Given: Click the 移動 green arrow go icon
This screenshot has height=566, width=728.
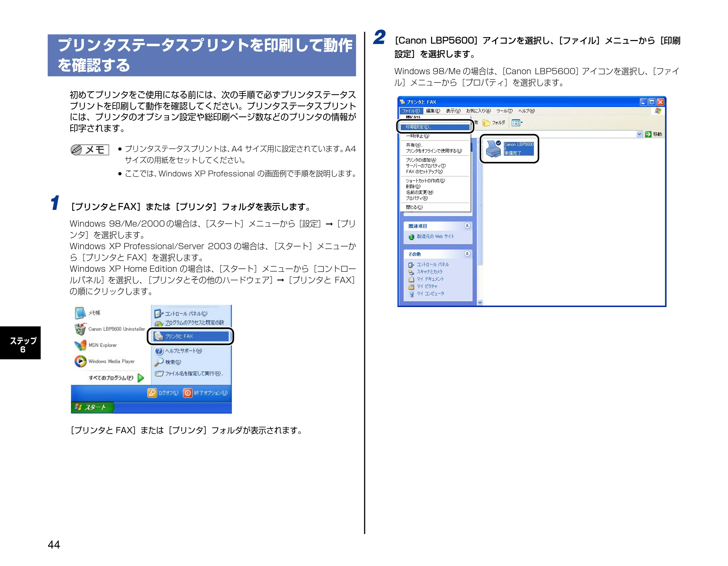Looking at the screenshot, I should click(648, 134).
